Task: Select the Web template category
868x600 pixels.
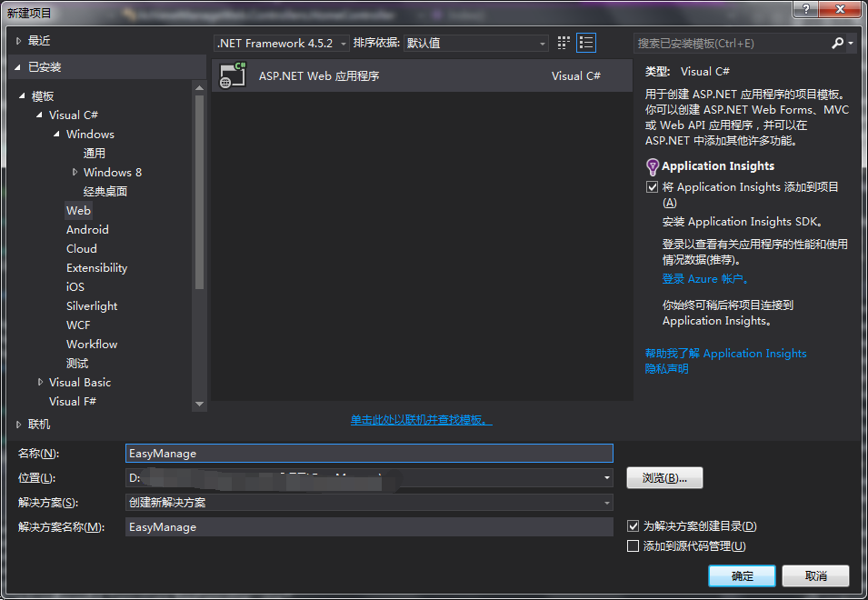Action: pyautogui.click(x=78, y=210)
